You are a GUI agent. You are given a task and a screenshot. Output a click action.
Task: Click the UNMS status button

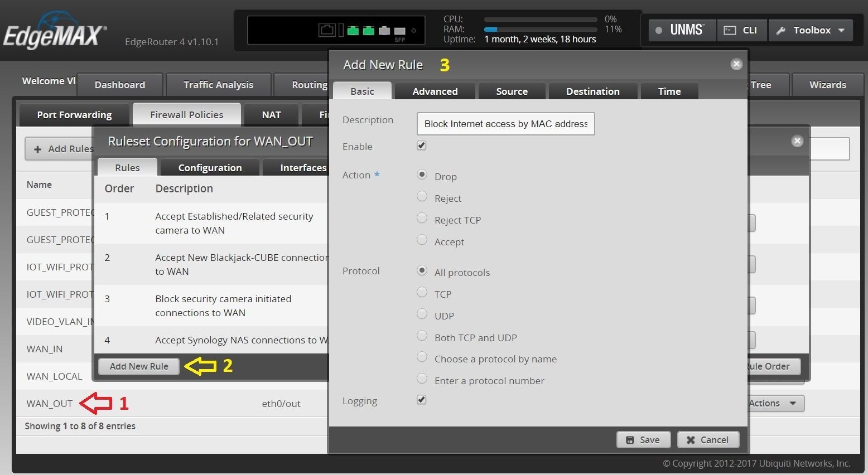point(682,30)
